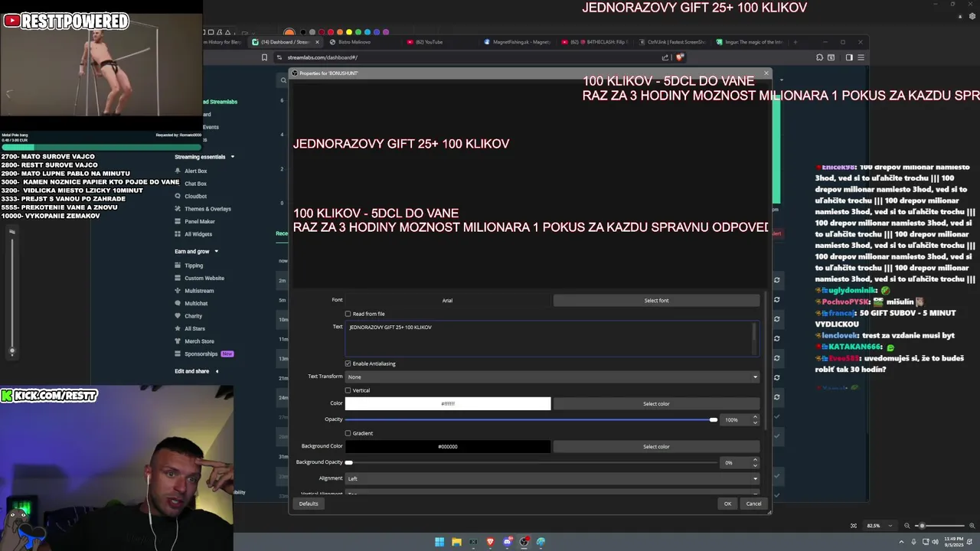Click the zoom-out magnifier icon in OBS preview
The width and height of the screenshot is (980, 551).
pyautogui.click(x=906, y=526)
